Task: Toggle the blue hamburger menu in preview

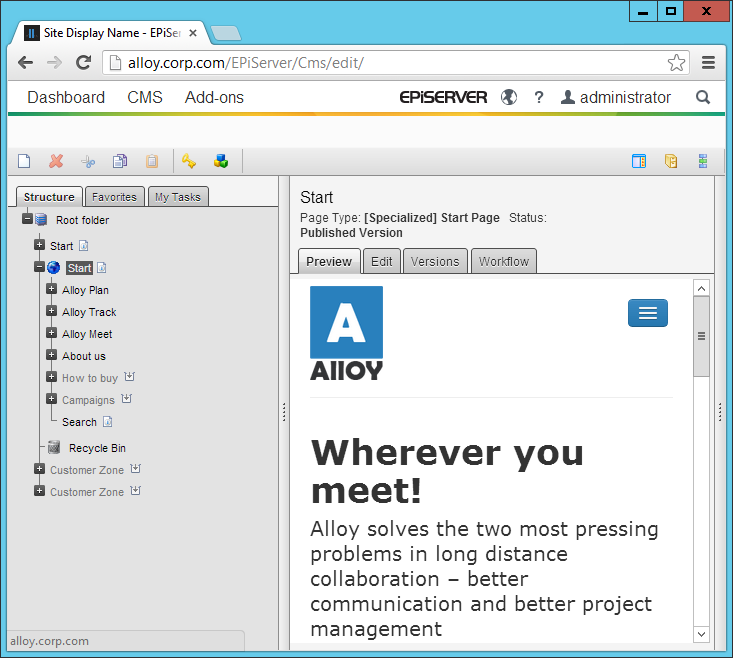Action: (x=648, y=313)
